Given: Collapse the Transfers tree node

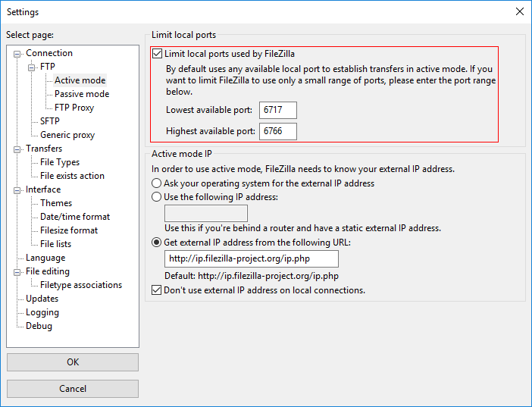Looking at the screenshot, I should coord(18,149).
